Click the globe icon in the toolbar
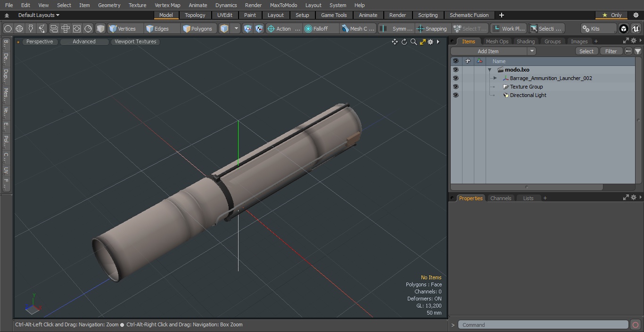 pyautogui.click(x=19, y=29)
